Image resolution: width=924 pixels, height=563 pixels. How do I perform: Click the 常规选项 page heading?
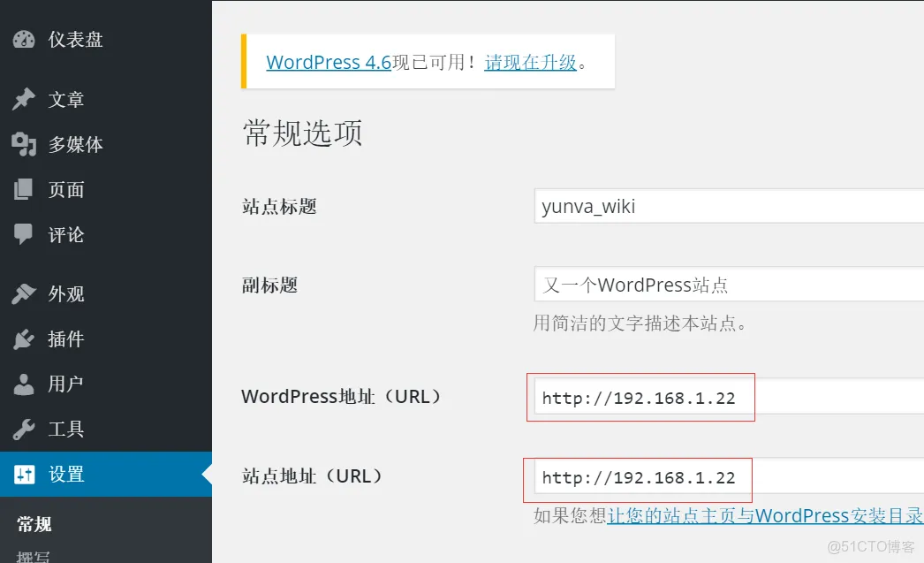[x=301, y=133]
